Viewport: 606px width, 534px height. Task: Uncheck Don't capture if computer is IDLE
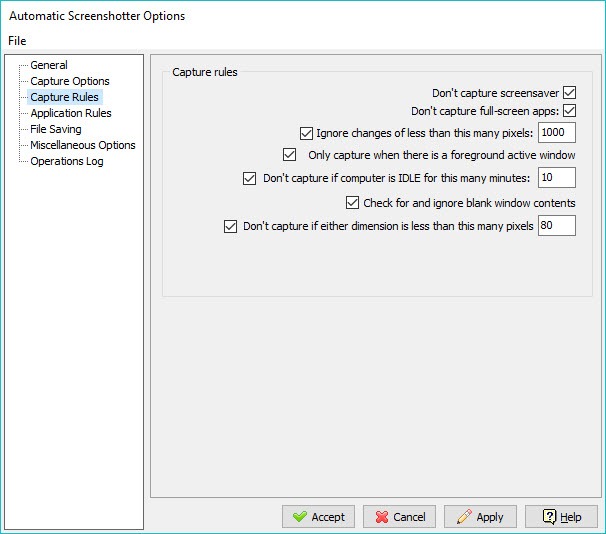[x=249, y=178]
